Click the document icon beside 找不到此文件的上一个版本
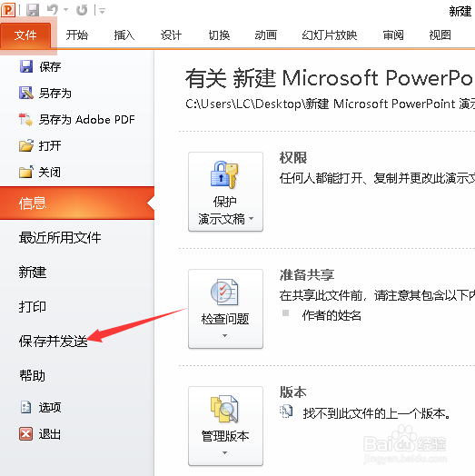475x476 pixels. (286, 412)
